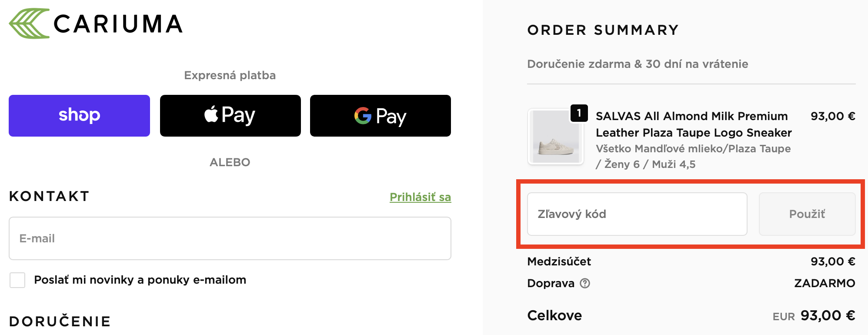Viewport: 868px width, 335px height.
Task: Enable the newsletter offers checkbox
Action: pyautogui.click(x=17, y=280)
